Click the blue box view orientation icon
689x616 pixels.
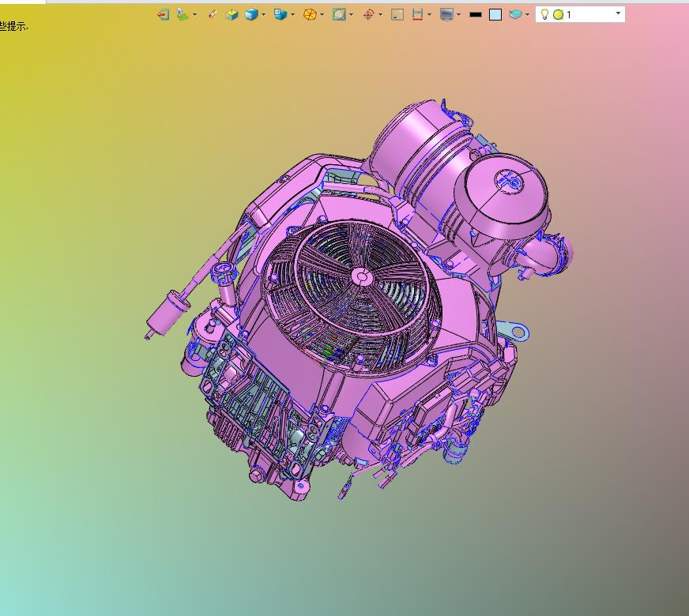(280, 14)
